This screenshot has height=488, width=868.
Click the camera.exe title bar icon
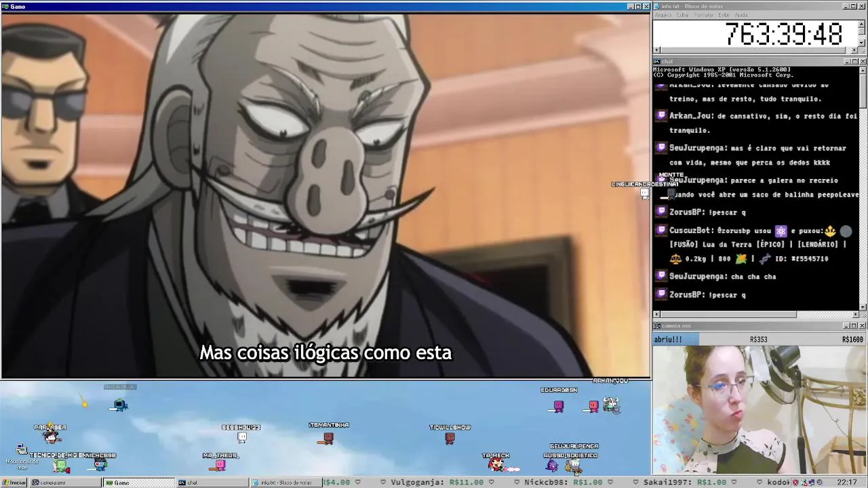coord(657,326)
